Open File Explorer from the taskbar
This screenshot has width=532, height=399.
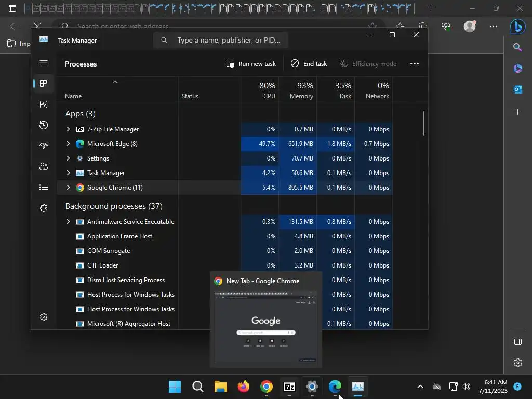click(x=220, y=387)
